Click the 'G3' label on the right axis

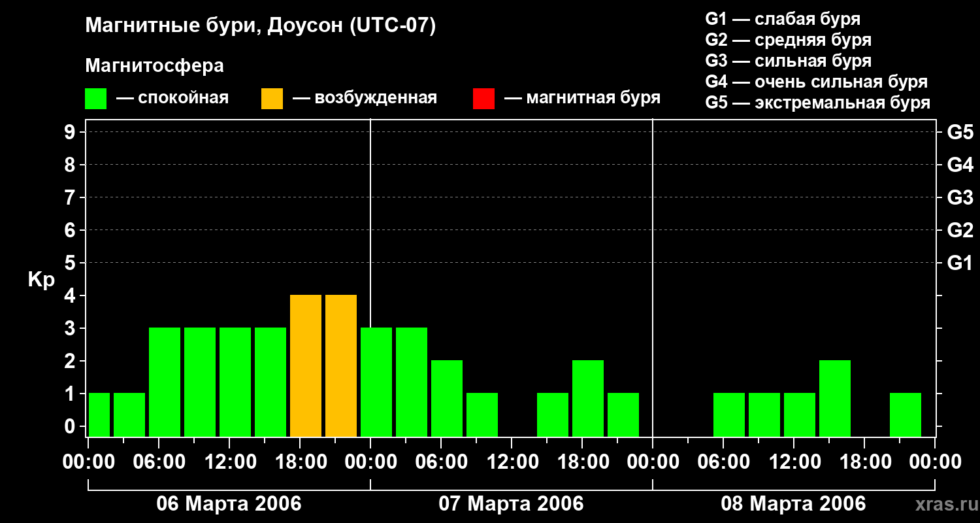(960, 197)
